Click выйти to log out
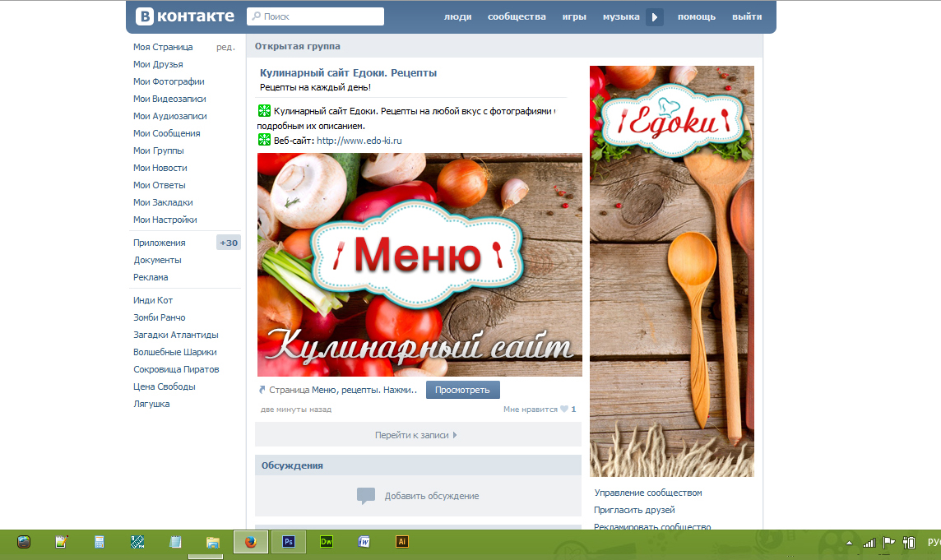The height and width of the screenshot is (560, 941). coord(747,16)
